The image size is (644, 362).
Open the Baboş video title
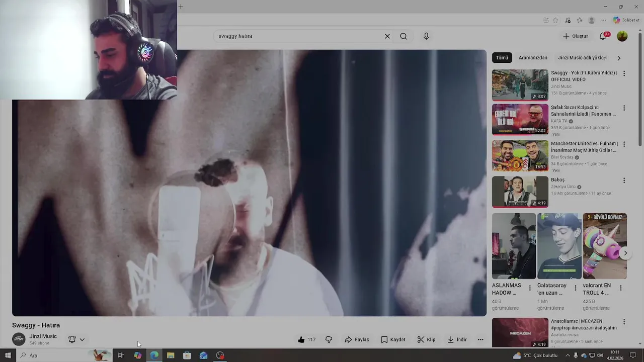coord(557,180)
